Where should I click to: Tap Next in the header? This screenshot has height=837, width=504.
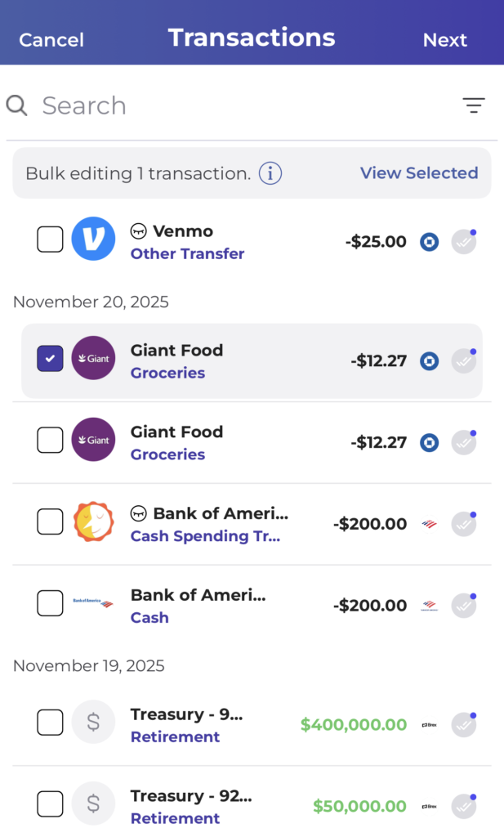click(444, 40)
